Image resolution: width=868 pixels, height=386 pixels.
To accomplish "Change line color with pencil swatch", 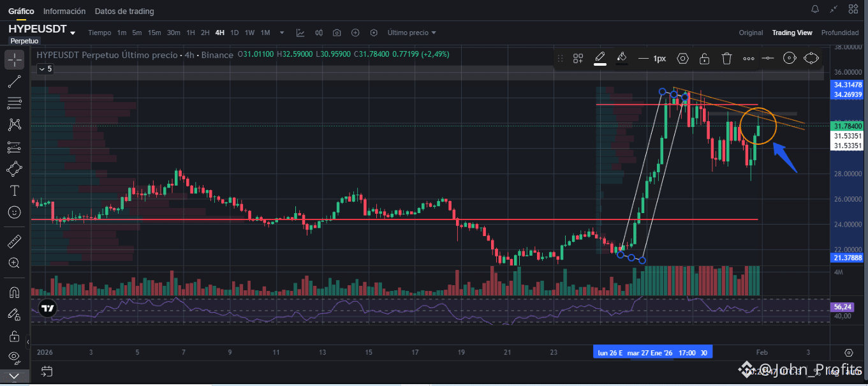I will pyautogui.click(x=600, y=58).
